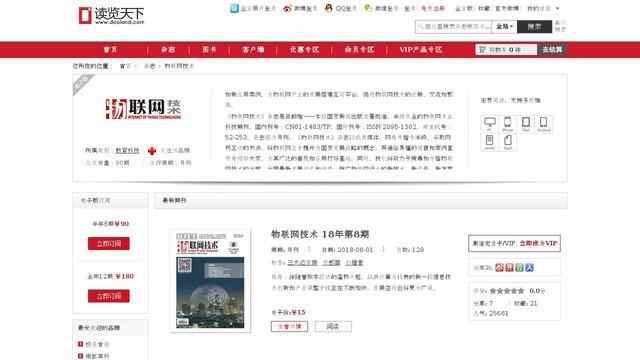Click the light-blue login icon at top-bar start
The width and height of the screenshot is (640, 360).
(x=234, y=8)
